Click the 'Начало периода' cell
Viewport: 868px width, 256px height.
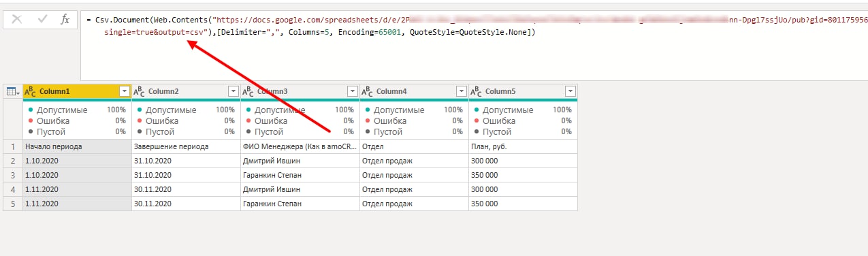[x=77, y=146]
